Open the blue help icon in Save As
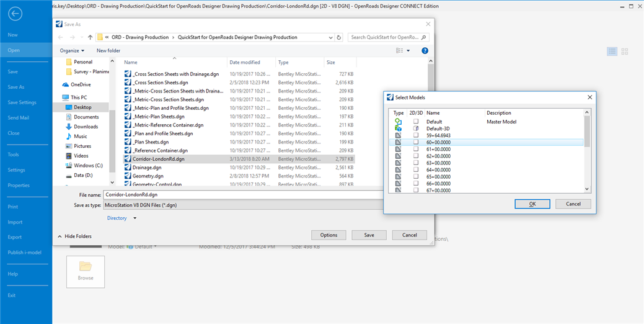This screenshot has width=644, height=324. pos(425,50)
